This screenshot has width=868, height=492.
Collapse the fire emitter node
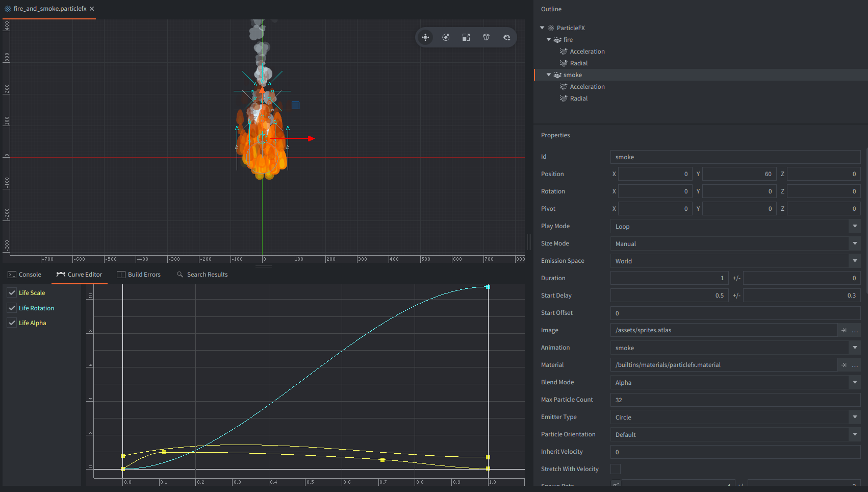(549, 40)
